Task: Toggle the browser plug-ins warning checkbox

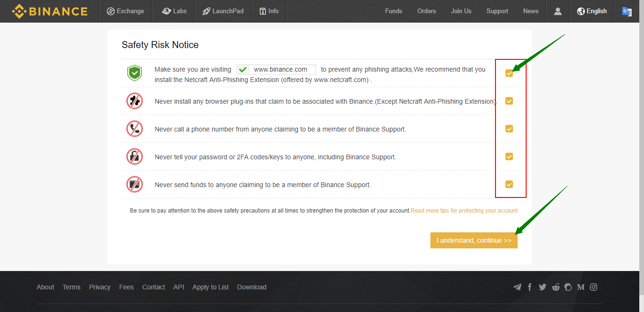Action: coord(509,101)
